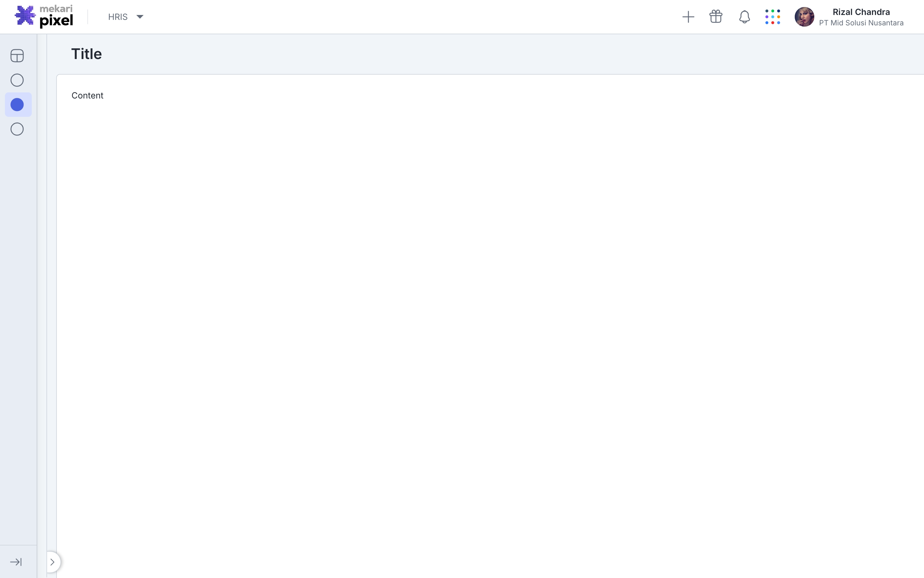
Task: Select the last empty circle sidebar item
Action: [x=17, y=129]
